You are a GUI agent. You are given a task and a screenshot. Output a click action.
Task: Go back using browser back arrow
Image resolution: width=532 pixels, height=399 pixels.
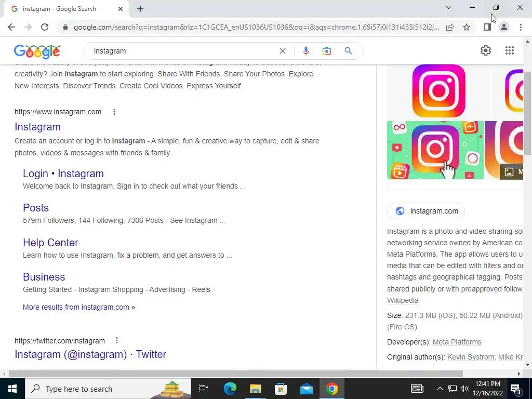(x=11, y=27)
